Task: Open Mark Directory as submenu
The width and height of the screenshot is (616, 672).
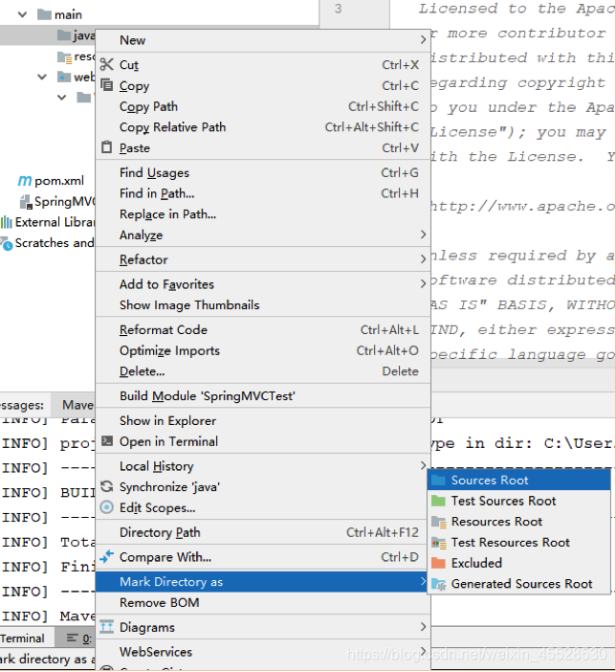Action: click(x=263, y=582)
